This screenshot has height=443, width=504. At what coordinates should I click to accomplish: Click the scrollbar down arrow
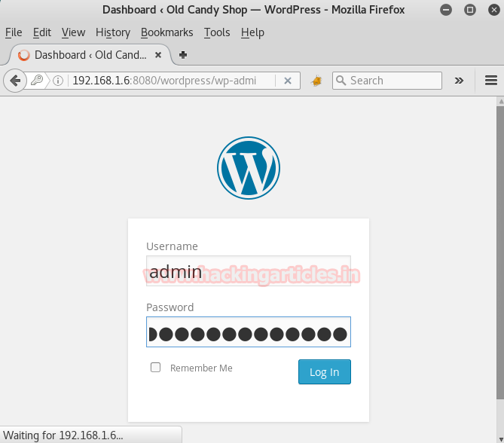pyautogui.click(x=500, y=439)
